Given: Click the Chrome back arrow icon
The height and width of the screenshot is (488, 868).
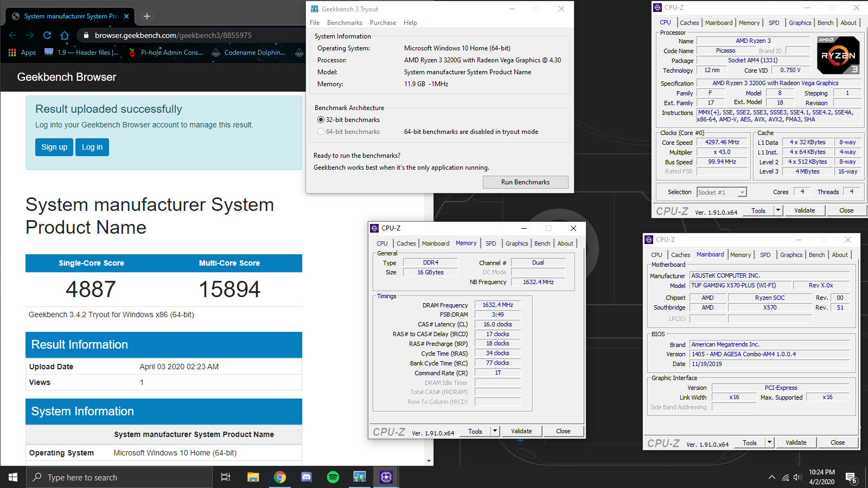Looking at the screenshot, I should tap(13, 35).
